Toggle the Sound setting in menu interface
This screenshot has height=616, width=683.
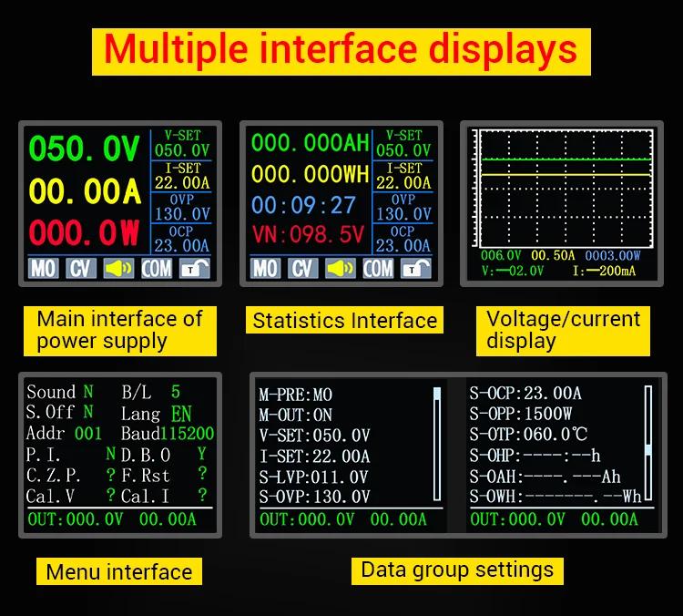point(88,392)
